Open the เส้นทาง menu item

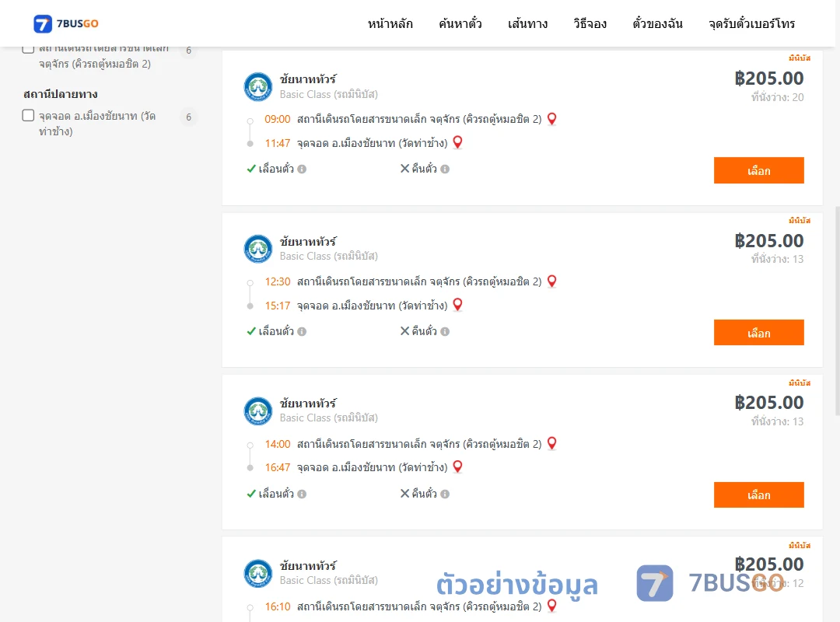click(x=527, y=23)
